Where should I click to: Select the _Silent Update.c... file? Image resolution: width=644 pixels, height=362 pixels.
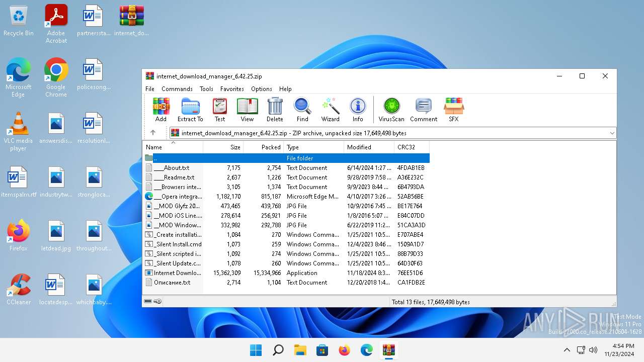click(286, 263)
